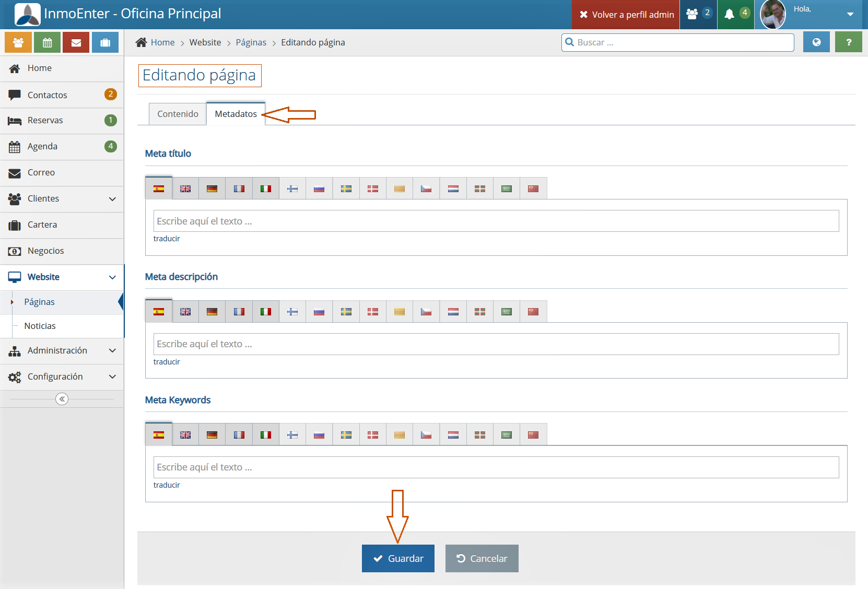868x589 pixels.
Task: Open the green help question mark button
Action: click(x=849, y=42)
